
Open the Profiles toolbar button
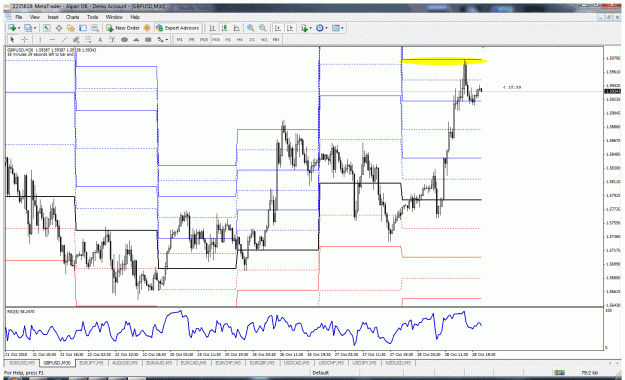pos(28,28)
